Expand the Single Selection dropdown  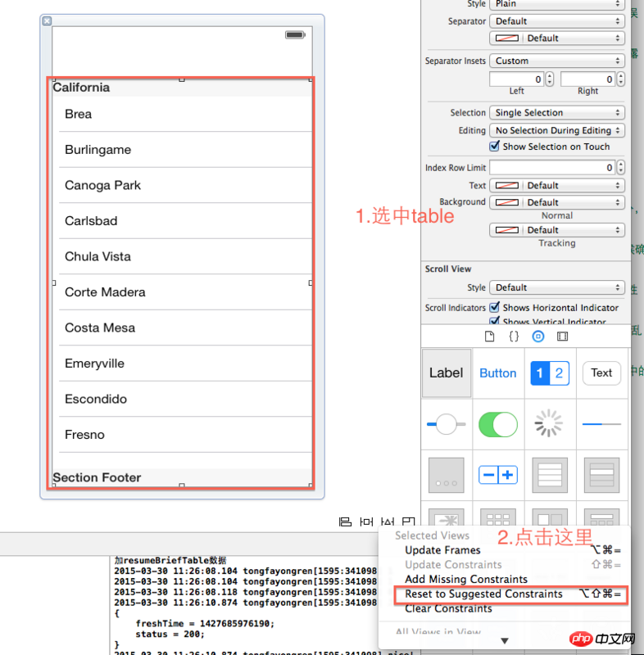557,113
